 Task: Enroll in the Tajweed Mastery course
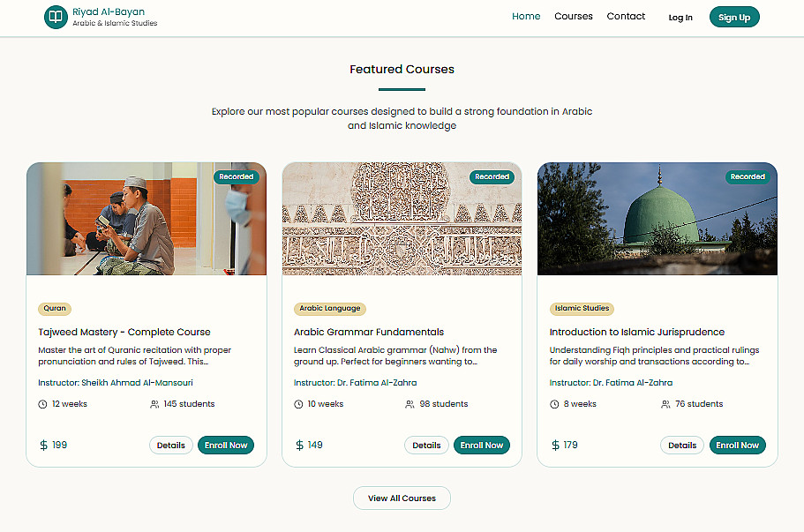[226, 446]
